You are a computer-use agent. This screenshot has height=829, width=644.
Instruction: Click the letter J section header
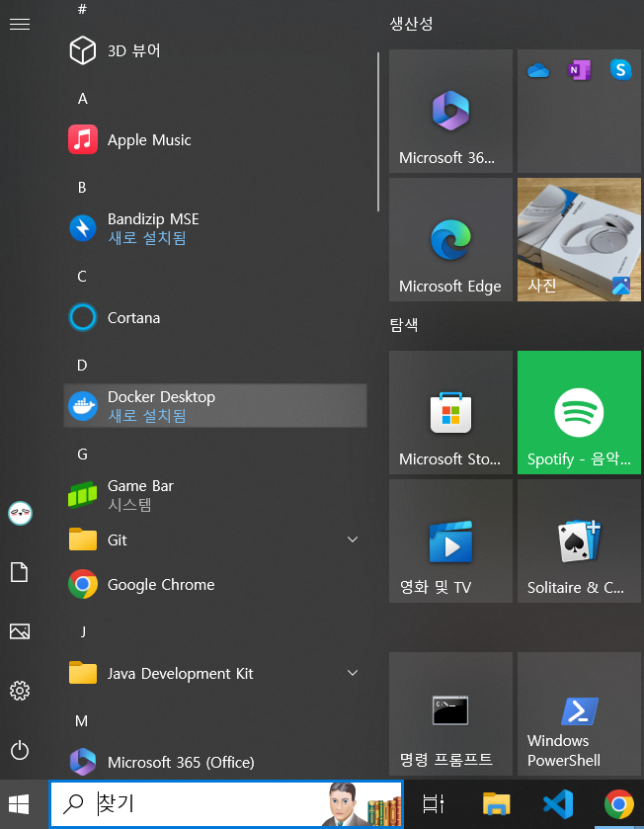coord(83,631)
